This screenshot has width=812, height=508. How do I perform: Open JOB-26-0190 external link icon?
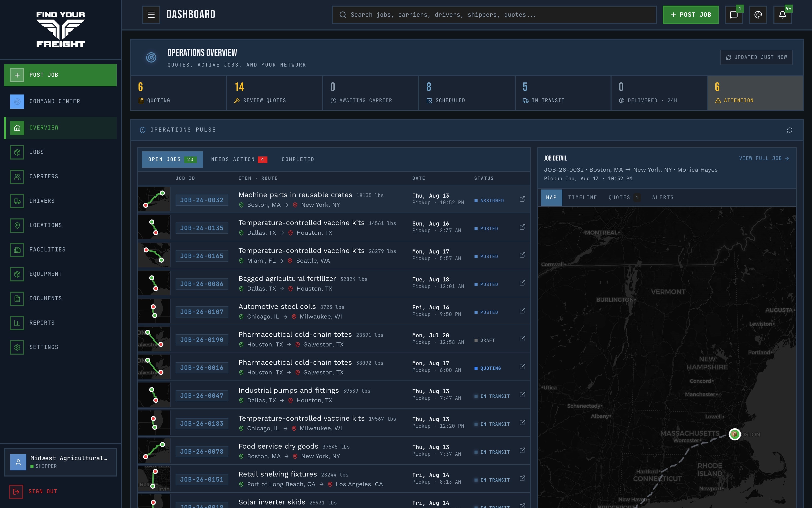(x=522, y=339)
